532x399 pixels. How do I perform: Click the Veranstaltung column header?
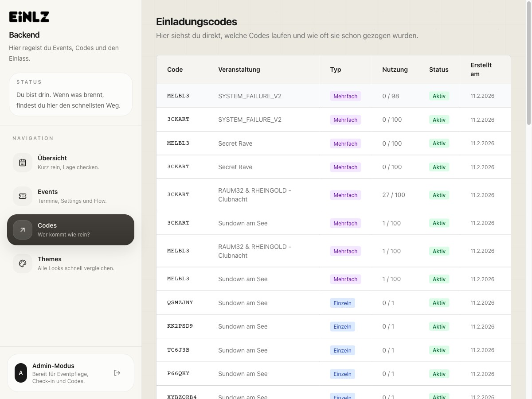pos(239,70)
